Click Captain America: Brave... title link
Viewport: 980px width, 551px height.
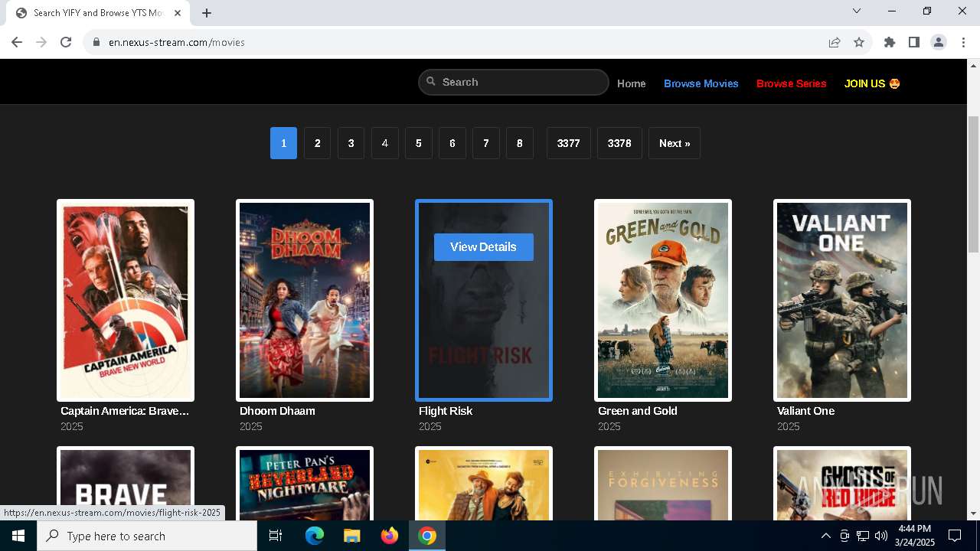coord(125,411)
